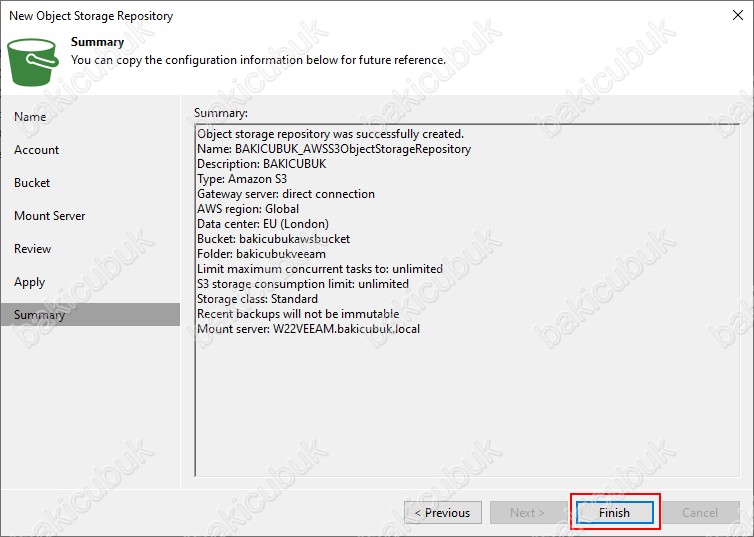The width and height of the screenshot is (754, 537).
Task: Close the New Object Storage Repository dialog
Action: [x=738, y=15]
